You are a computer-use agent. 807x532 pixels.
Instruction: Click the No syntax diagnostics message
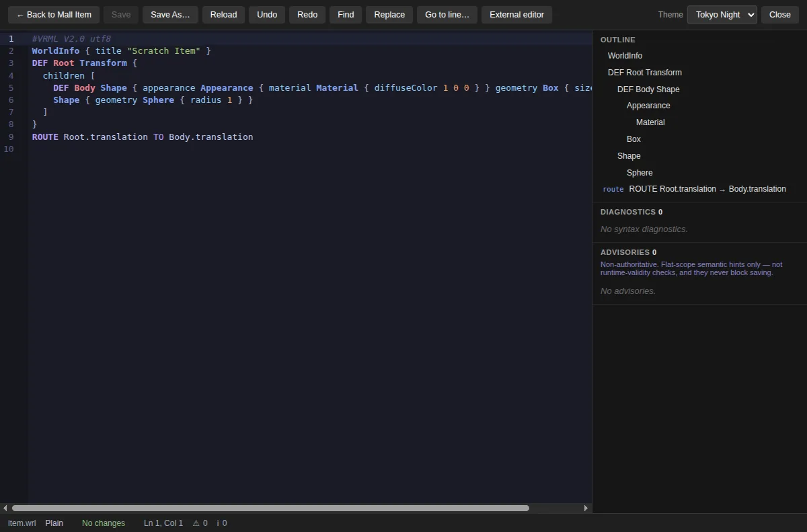tap(644, 229)
